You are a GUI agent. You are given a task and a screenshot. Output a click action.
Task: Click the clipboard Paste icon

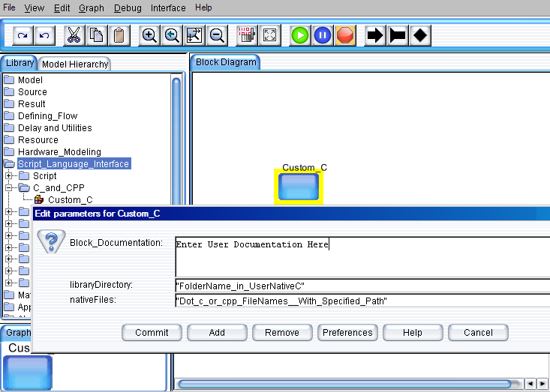(119, 35)
